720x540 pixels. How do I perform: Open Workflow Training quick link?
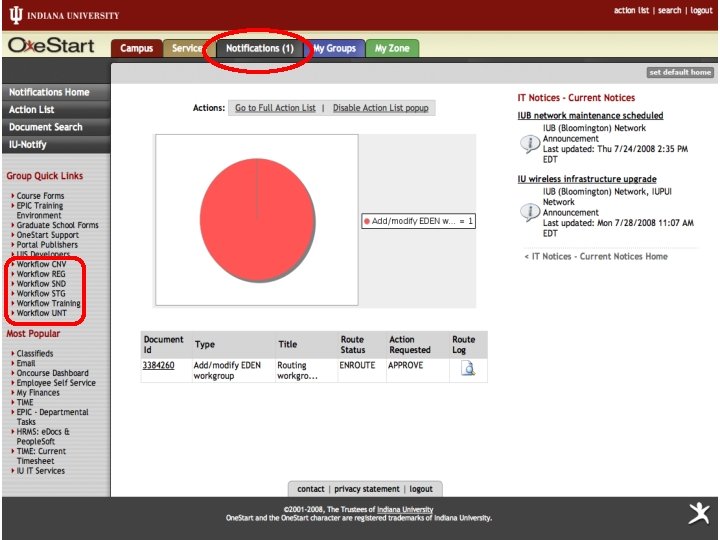(x=48, y=303)
